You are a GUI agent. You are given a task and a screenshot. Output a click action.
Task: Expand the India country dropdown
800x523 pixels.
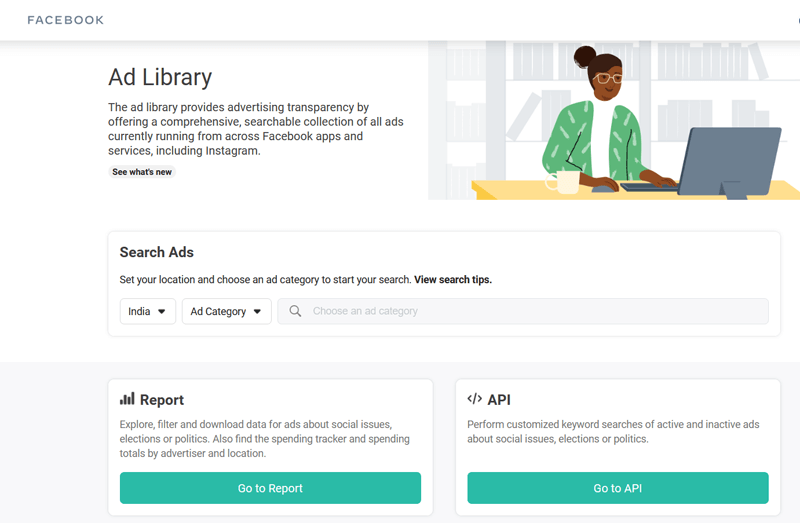[x=148, y=311]
